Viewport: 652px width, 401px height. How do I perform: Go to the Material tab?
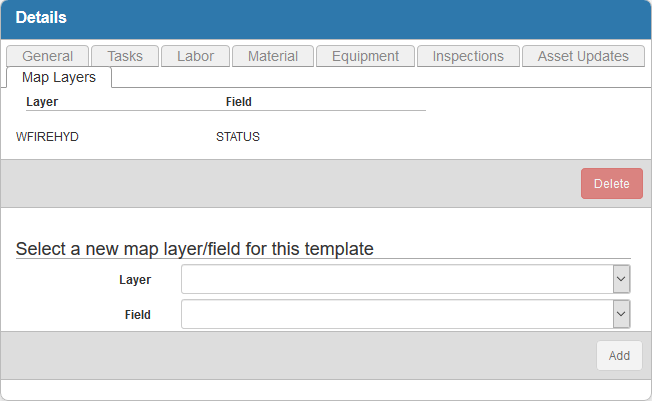point(272,56)
